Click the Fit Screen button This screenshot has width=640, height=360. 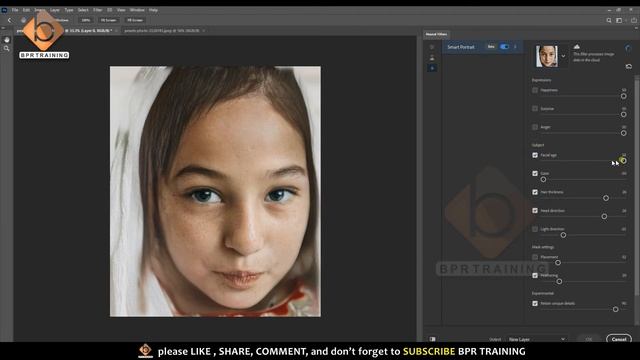pos(109,20)
